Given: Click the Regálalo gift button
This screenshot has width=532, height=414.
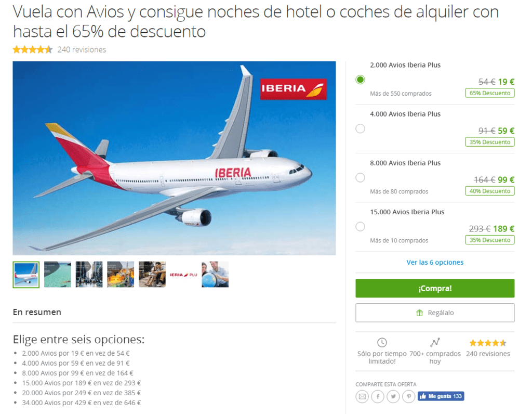Looking at the screenshot, I should click(435, 313).
